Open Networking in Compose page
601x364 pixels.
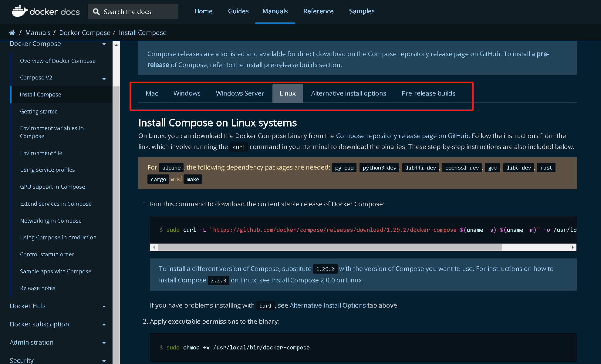51,221
